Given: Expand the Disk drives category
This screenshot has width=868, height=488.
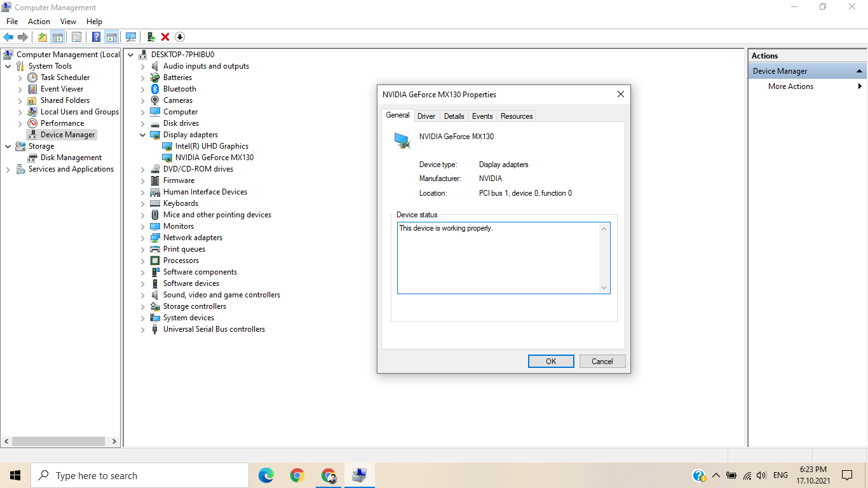Looking at the screenshot, I should point(143,123).
